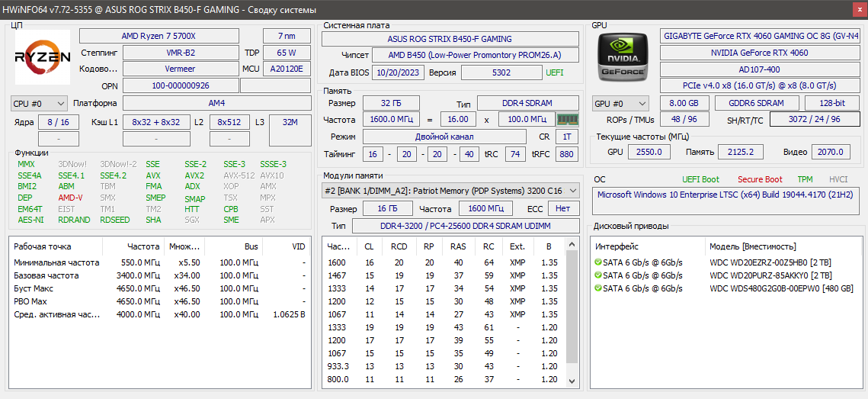
Task: Click the ECC 'Нет' field
Action: coord(563,208)
